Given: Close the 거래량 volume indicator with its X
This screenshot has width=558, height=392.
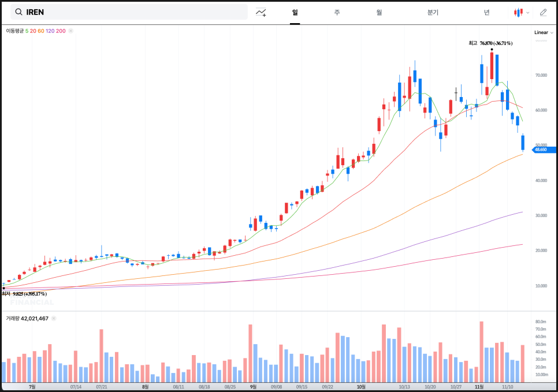Looking at the screenshot, I should [54, 318].
